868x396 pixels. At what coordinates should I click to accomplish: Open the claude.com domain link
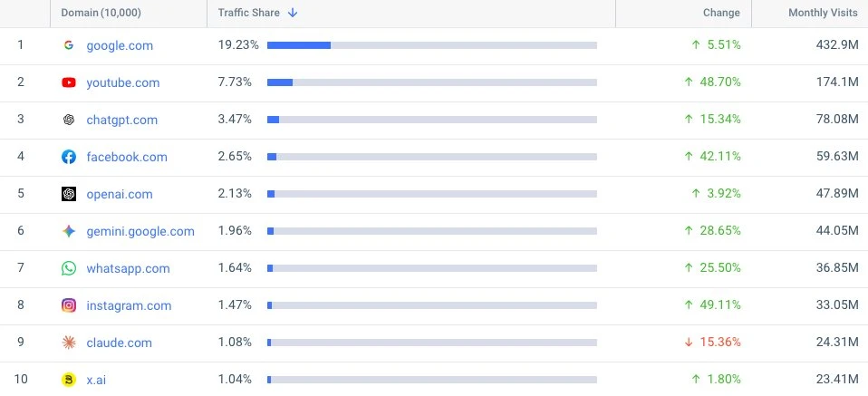pyautogui.click(x=119, y=343)
